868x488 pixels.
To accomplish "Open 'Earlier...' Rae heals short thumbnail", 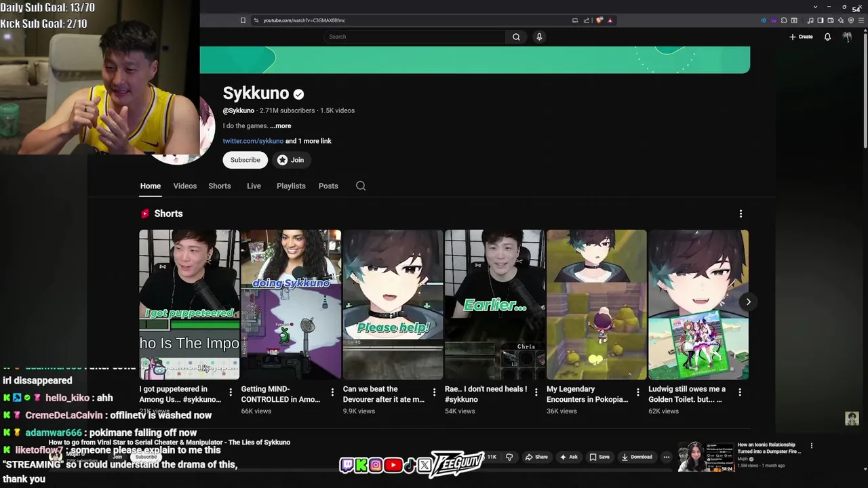I will click(494, 304).
